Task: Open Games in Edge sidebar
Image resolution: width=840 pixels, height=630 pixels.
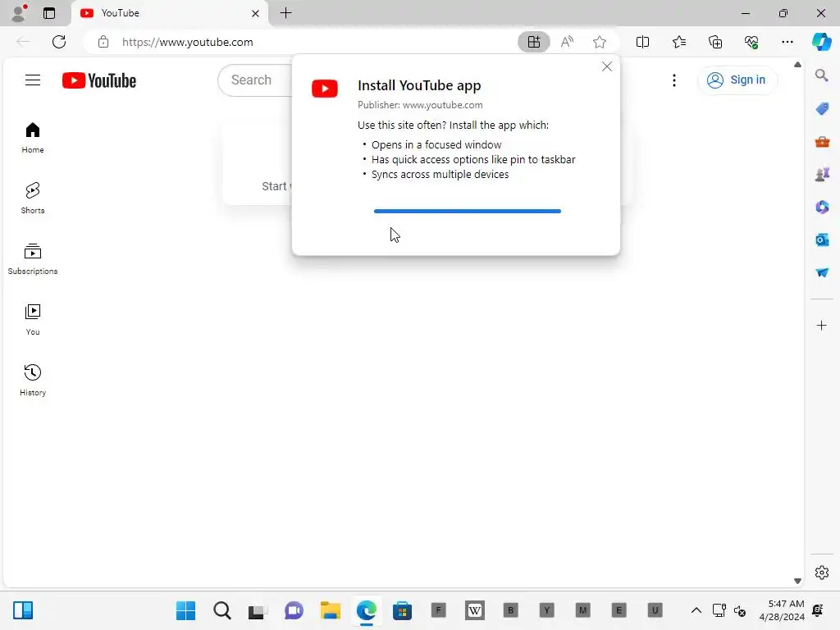Action: tap(822, 174)
